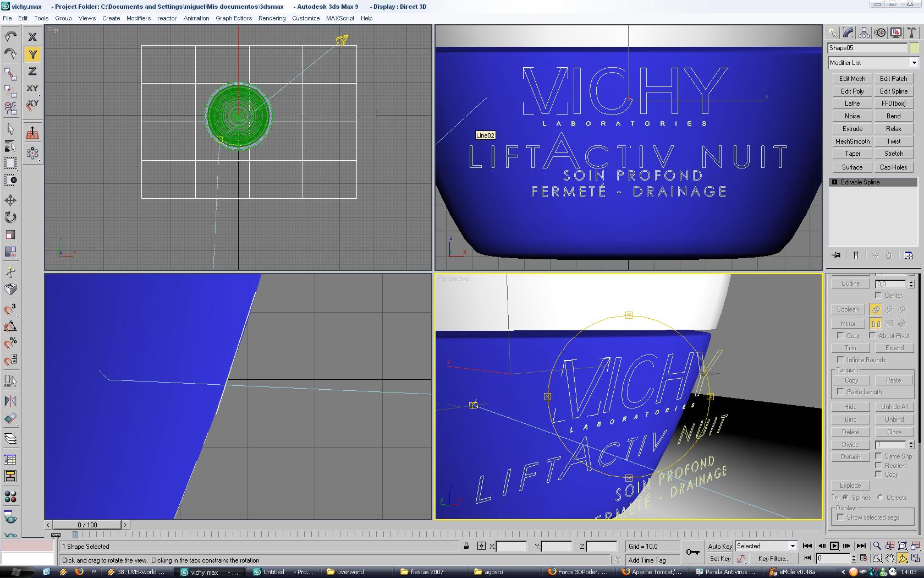Activate the Select and Scale tool
Image resolution: width=924 pixels, height=578 pixels.
tap(10, 235)
